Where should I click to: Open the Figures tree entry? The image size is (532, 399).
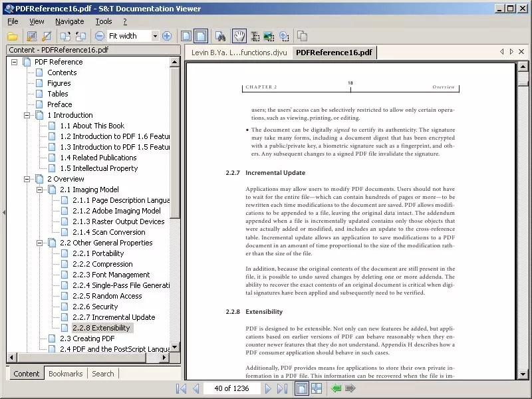(59, 83)
